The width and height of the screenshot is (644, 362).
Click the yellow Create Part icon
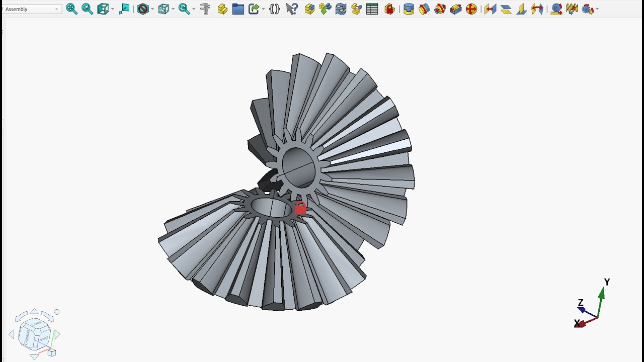tap(222, 9)
